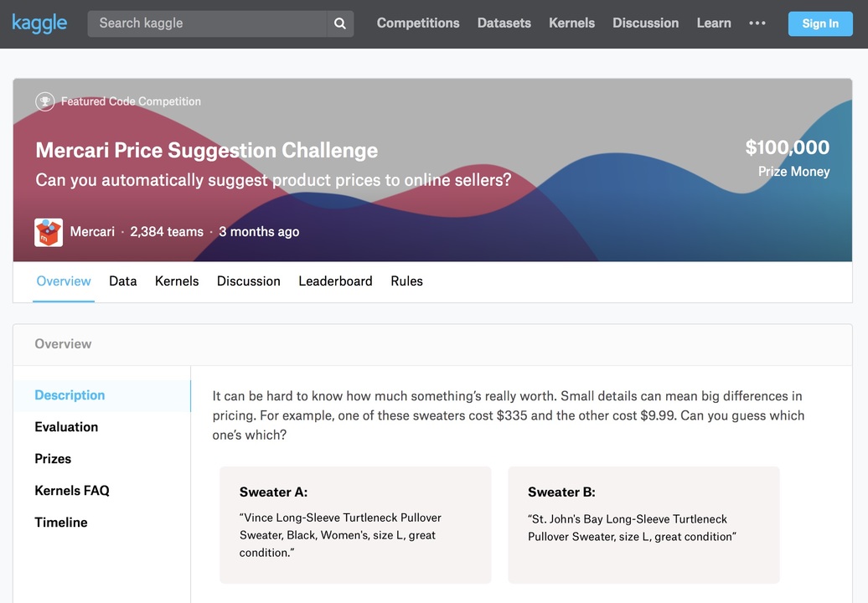Open the Rules tab
The height and width of the screenshot is (603, 868).
tap(407, 281)
